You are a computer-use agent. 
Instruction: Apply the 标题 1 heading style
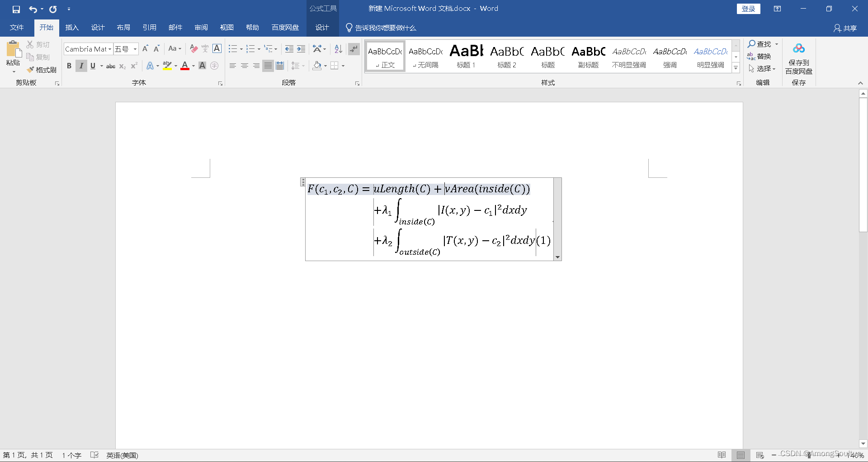click(x=466, y=56)
